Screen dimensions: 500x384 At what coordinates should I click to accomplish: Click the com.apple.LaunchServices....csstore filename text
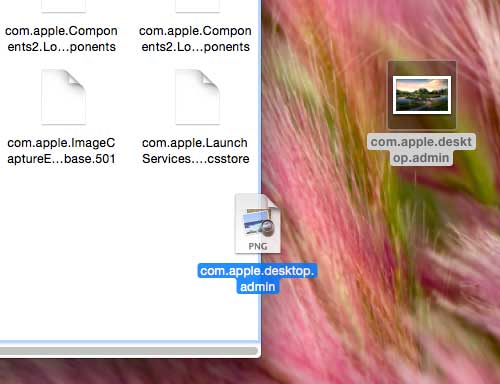click(195, 151)
